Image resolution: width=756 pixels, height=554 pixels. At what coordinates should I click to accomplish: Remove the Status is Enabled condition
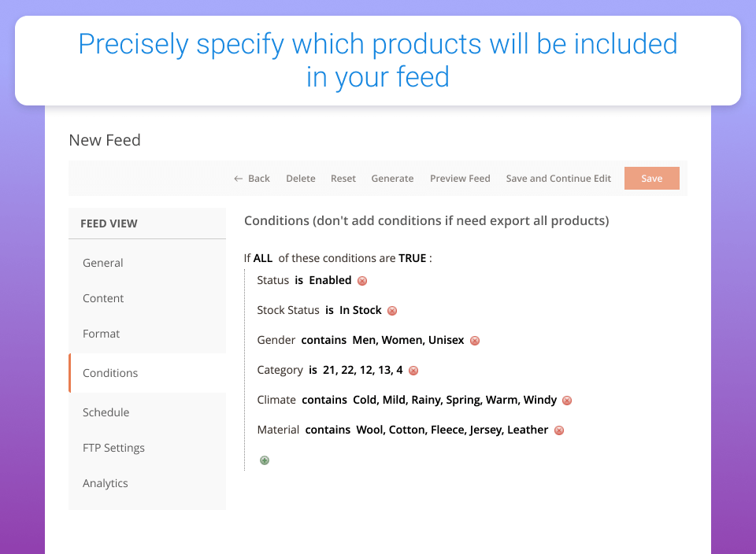pyautogui.click(x=362, y=281)
